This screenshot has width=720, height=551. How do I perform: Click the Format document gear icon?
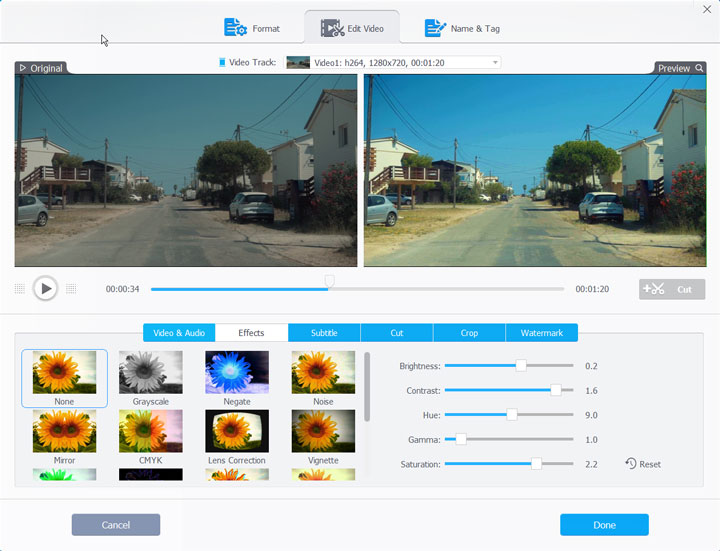point(235,28)
